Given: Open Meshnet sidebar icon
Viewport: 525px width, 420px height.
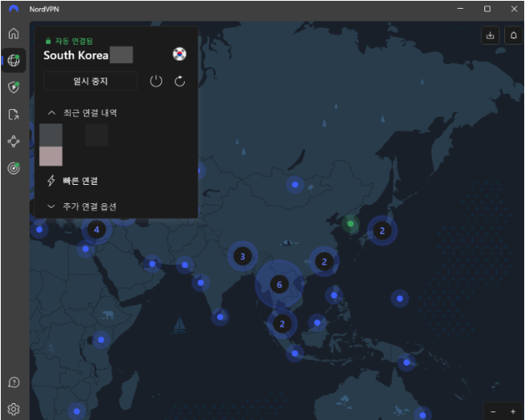Looking at the screenshot, I should pyautogui.click(x=14, y=141).
